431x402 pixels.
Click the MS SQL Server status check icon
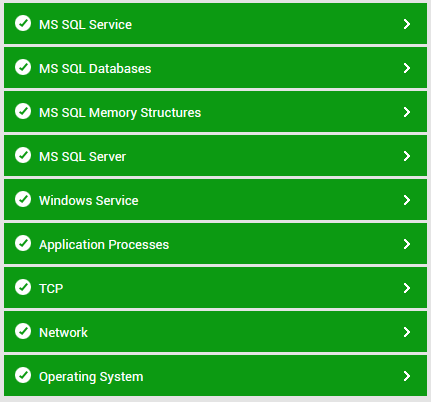[x=23, y=155]
